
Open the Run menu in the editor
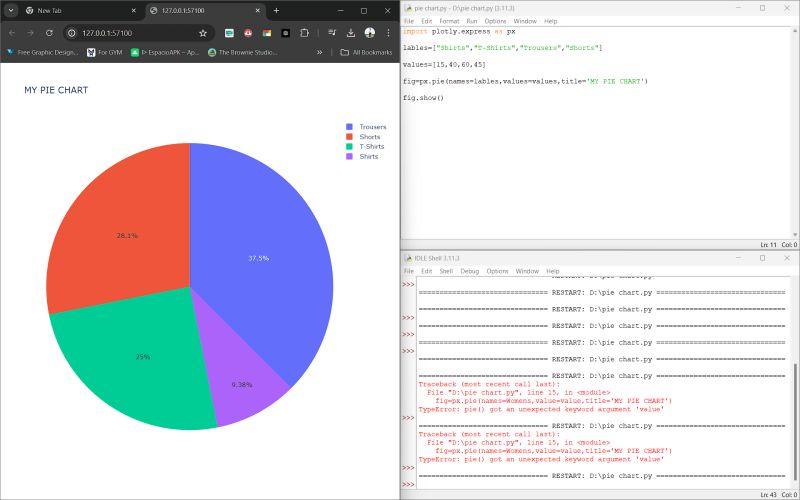click(471, 21)
